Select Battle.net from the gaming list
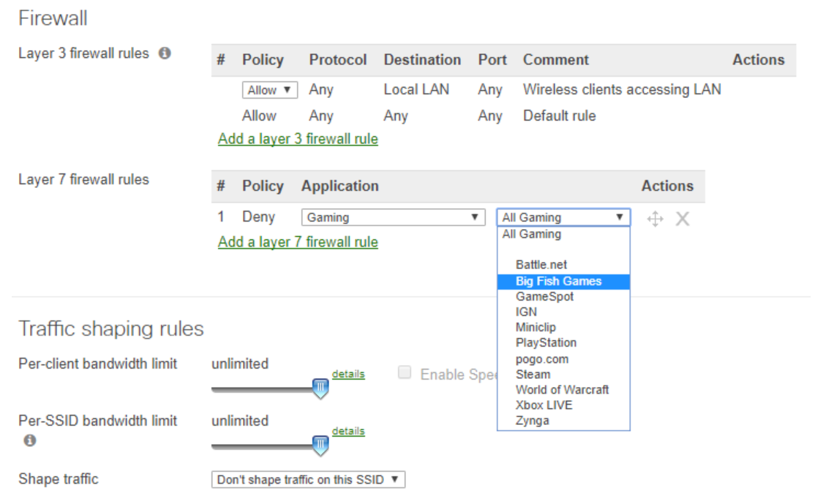 tap(541, 265)
